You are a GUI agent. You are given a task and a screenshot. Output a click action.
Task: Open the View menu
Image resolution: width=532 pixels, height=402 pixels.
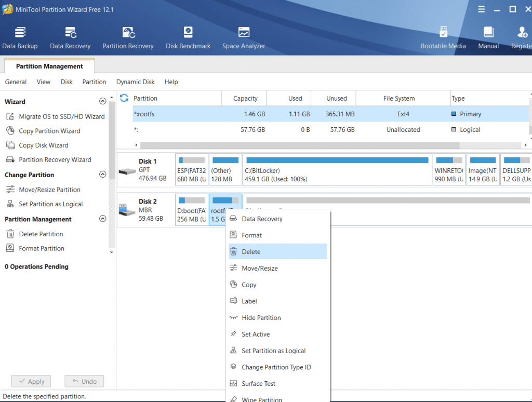pyautogui.click(x=44, y=82)
